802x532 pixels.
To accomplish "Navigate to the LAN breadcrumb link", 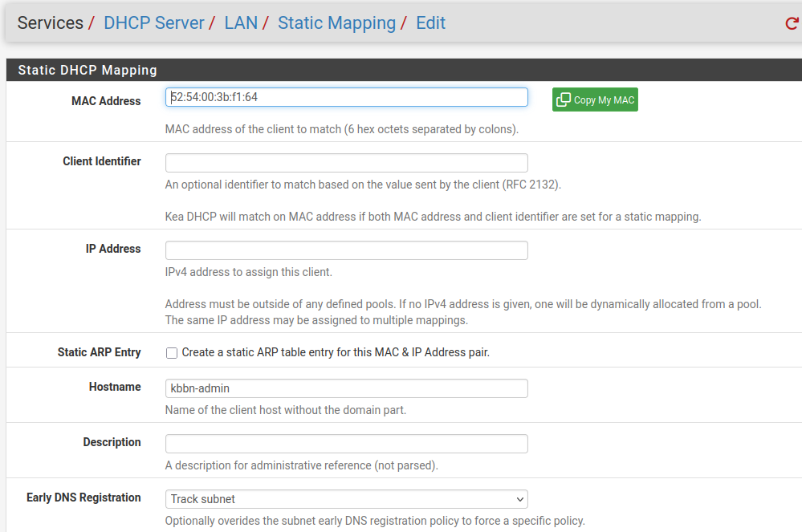I will (x=241, y=23).
